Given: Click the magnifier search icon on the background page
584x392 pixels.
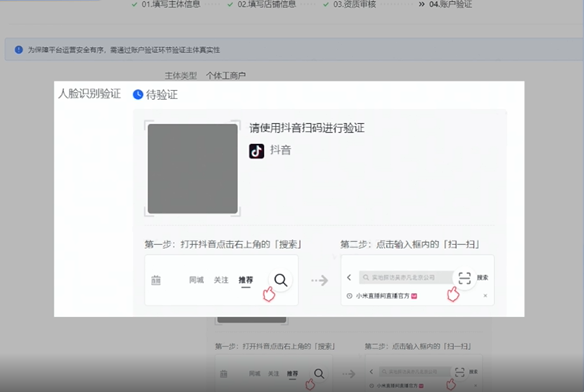Looking at the screenshot, I should [x=319, y=374].
